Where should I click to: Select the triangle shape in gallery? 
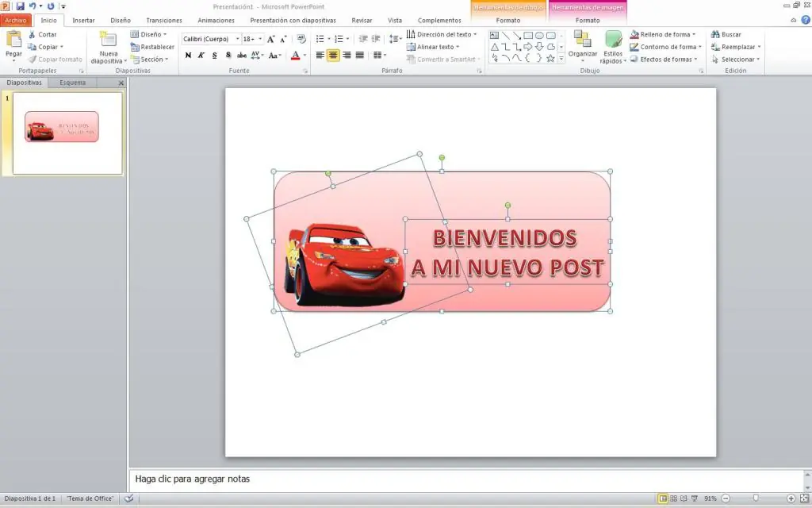(495, 47)
